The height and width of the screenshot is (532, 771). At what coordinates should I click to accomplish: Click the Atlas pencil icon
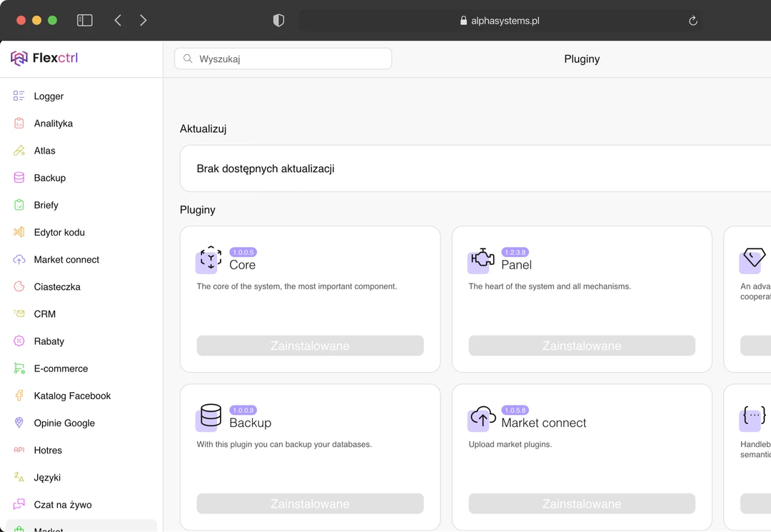click(x=19, y=151)
